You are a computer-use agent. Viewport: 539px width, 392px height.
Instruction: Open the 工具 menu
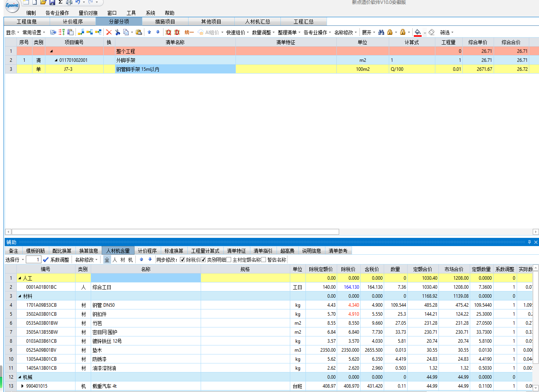pyautogui.click(x=131, y=13)
